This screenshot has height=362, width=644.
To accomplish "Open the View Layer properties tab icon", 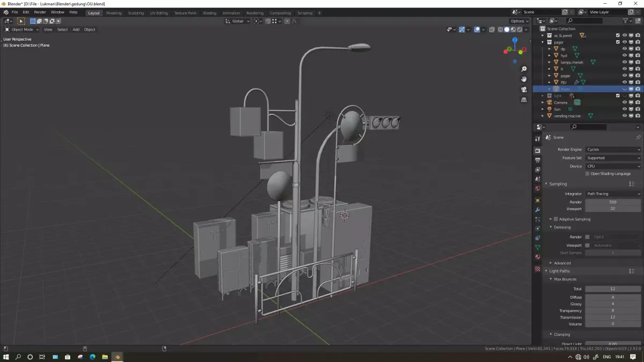I will point(538,169).
